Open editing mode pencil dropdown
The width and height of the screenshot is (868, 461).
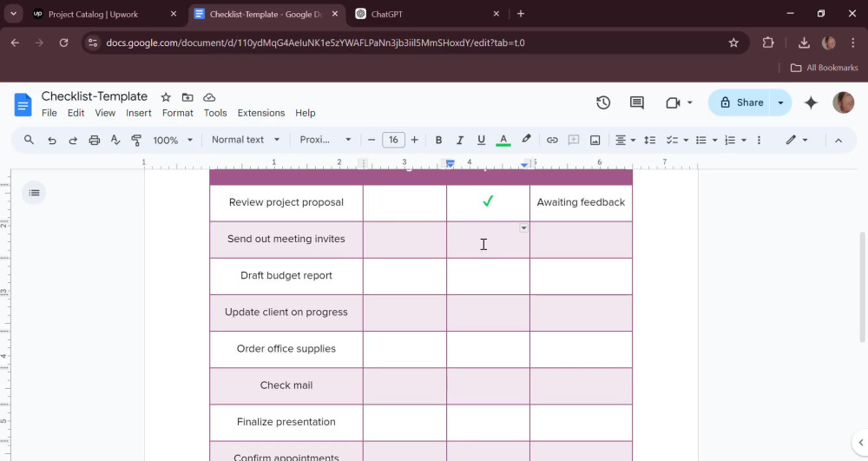(x=797, y=140)
